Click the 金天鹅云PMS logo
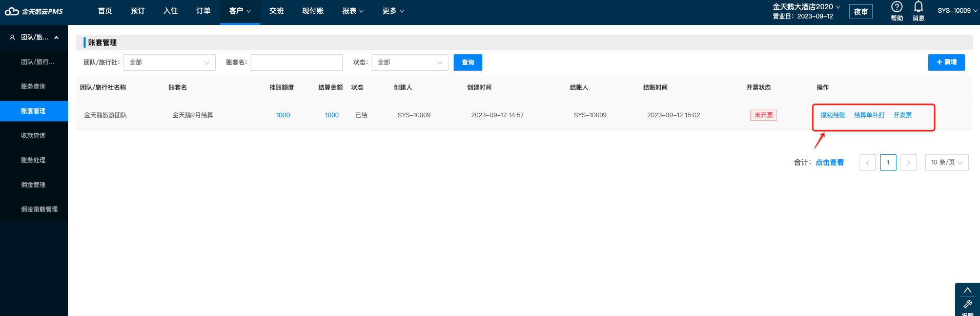Viewport: 980px width, 316px height. (34, 11)
